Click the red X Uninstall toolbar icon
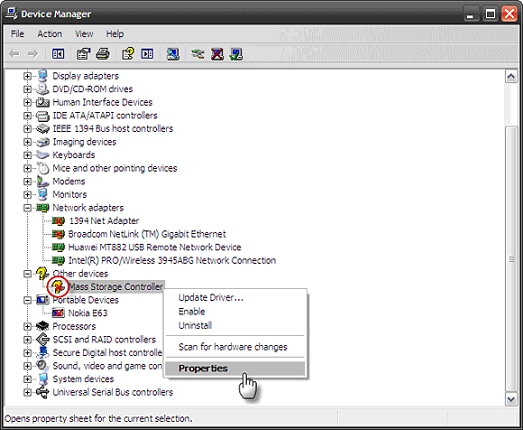Screen dimensions: 523x430 click(x=217, y=54)
